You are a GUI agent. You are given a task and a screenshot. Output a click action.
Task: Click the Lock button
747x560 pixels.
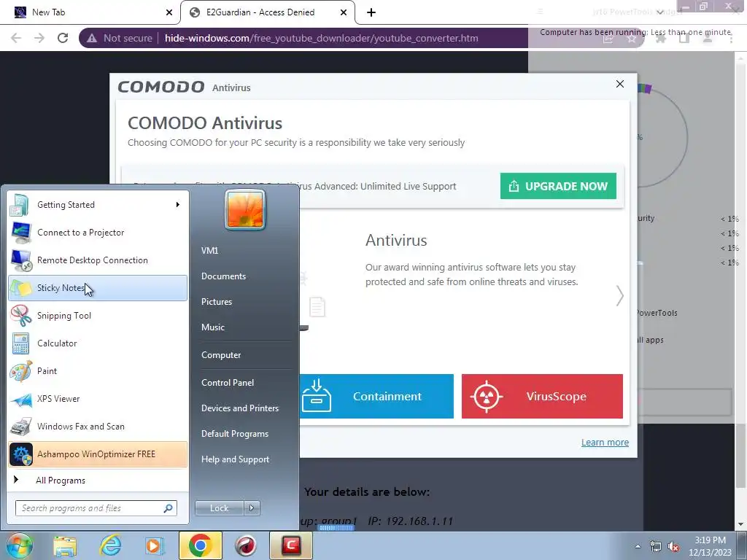click(x=219, y=508)
